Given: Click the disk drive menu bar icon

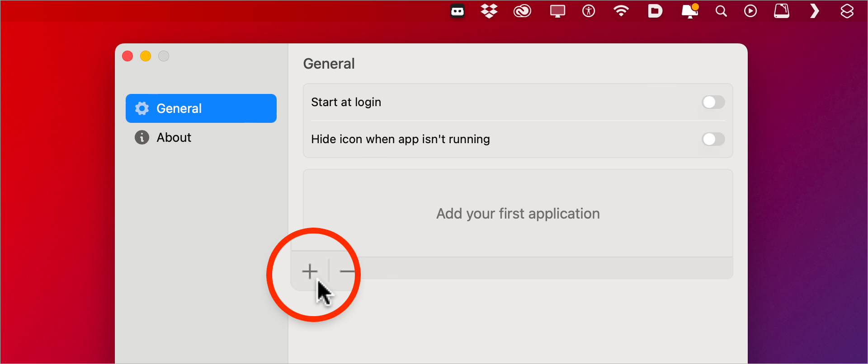Looking at the screenshot, I should pos(782,11).
